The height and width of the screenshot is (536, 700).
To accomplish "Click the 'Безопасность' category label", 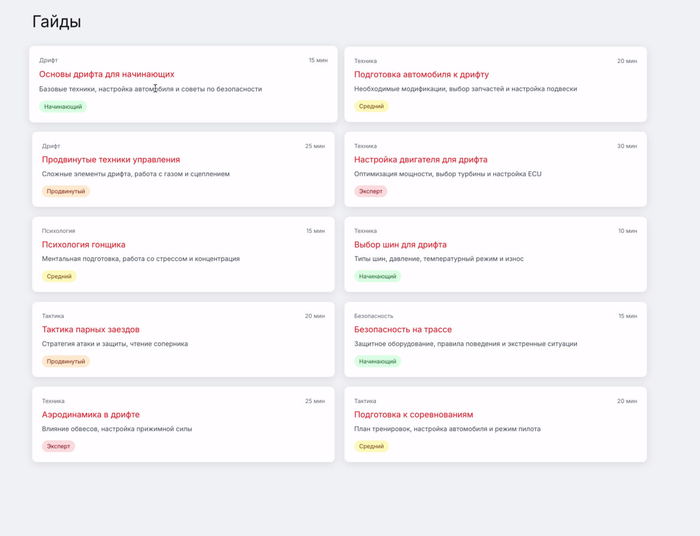I will [374, 316].
